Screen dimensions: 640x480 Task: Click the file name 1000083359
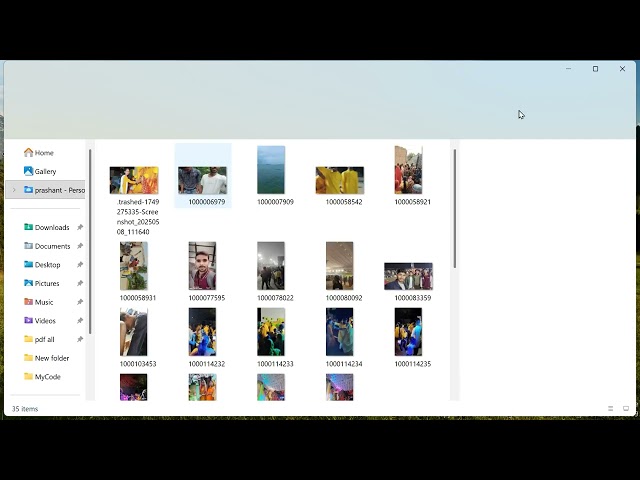click(413, 298)
